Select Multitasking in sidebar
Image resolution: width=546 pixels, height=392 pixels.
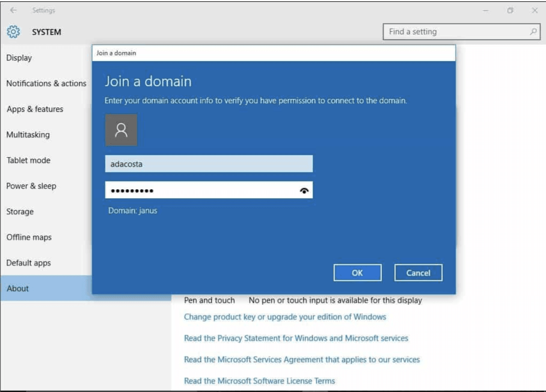click(x=28, y=135)
